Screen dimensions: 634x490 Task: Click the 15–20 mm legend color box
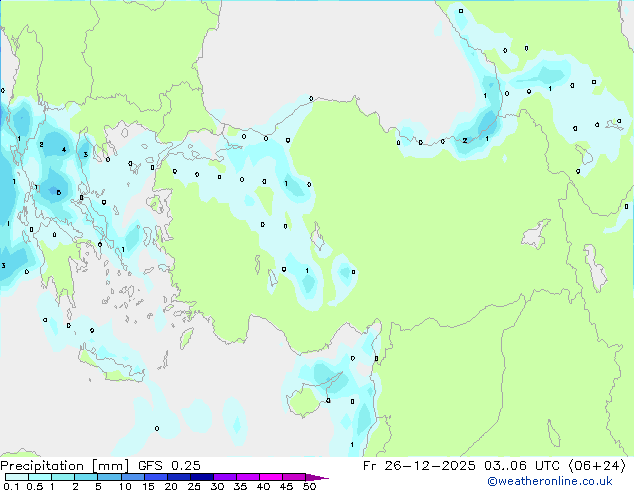(155, 477)
